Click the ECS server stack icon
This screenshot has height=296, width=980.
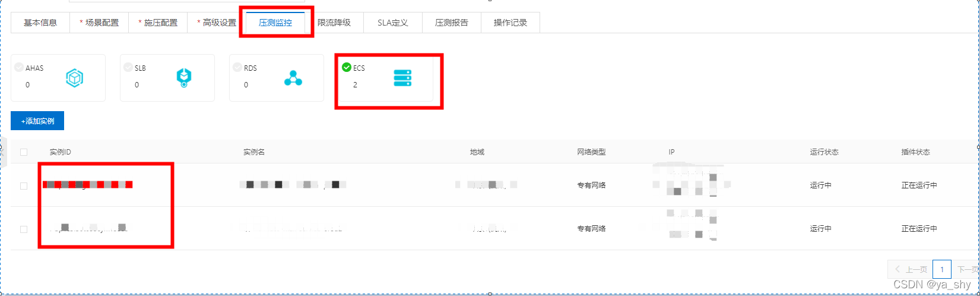403,78
